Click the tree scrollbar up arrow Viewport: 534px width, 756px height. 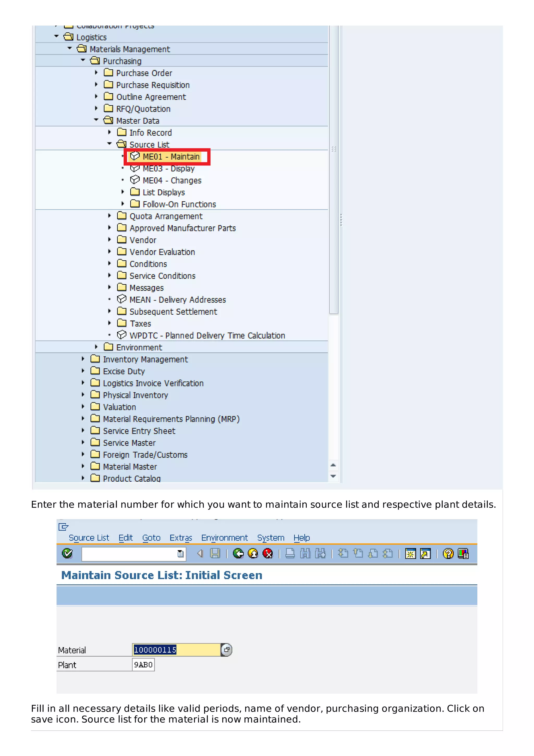click(333, 465)
